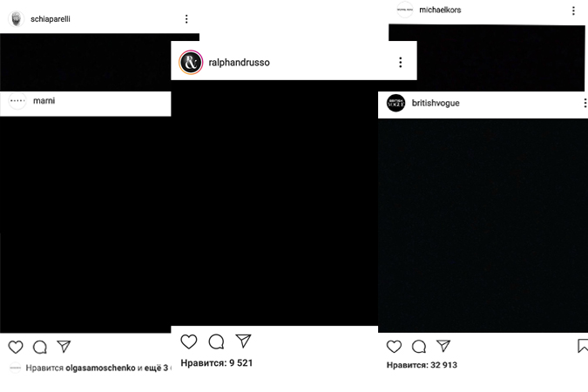Viewport: 588px width, 392px height.
Task: Open the marni username link
Action: pyautogui.click(x=44, y=100)
